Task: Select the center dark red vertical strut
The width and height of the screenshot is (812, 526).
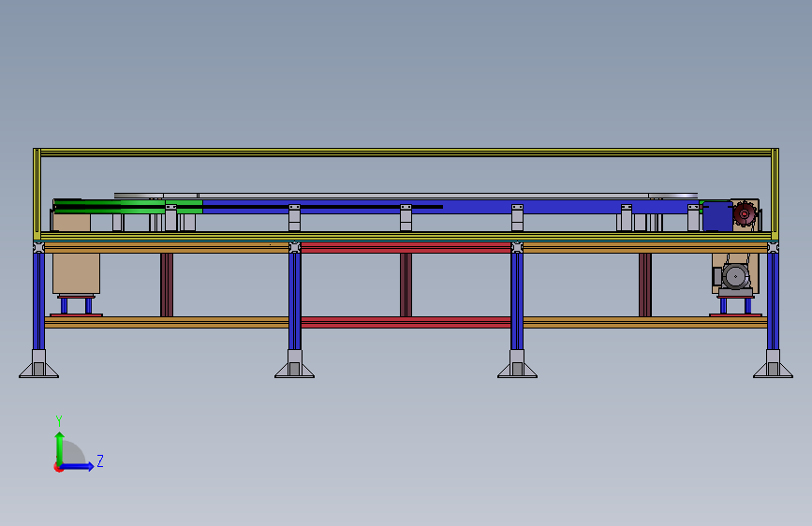Action: (406, 285)
